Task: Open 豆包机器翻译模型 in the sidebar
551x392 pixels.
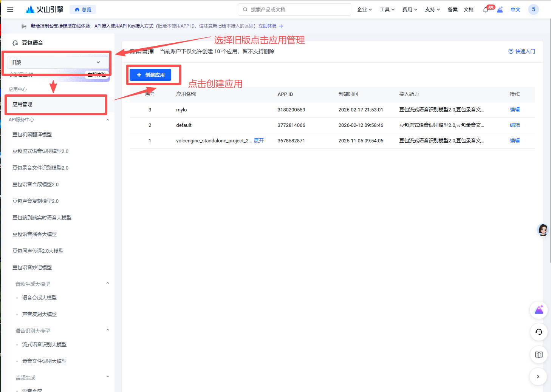Action: (32, 134)
